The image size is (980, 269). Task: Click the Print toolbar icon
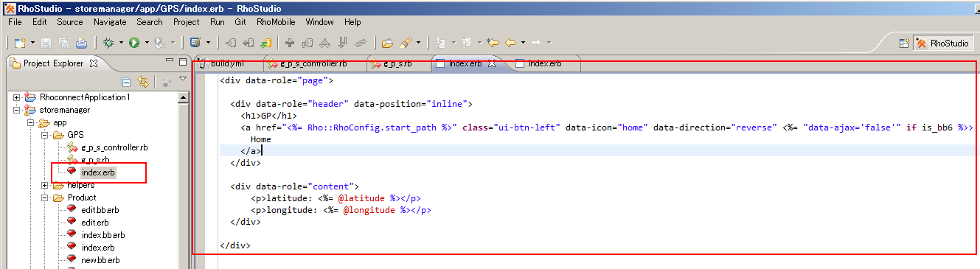(x=81, y=43)
